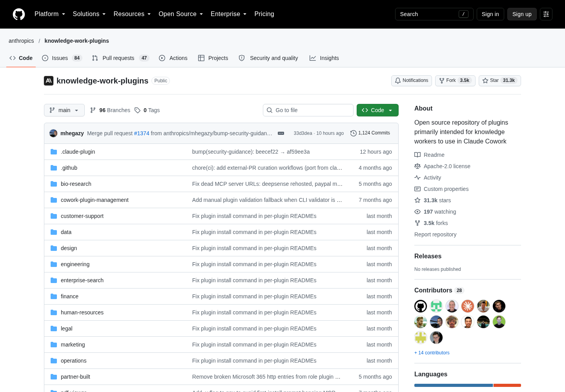This screenshot has height=392, width=565.
Task: Open pull request #1374 link
Action: 142,133
